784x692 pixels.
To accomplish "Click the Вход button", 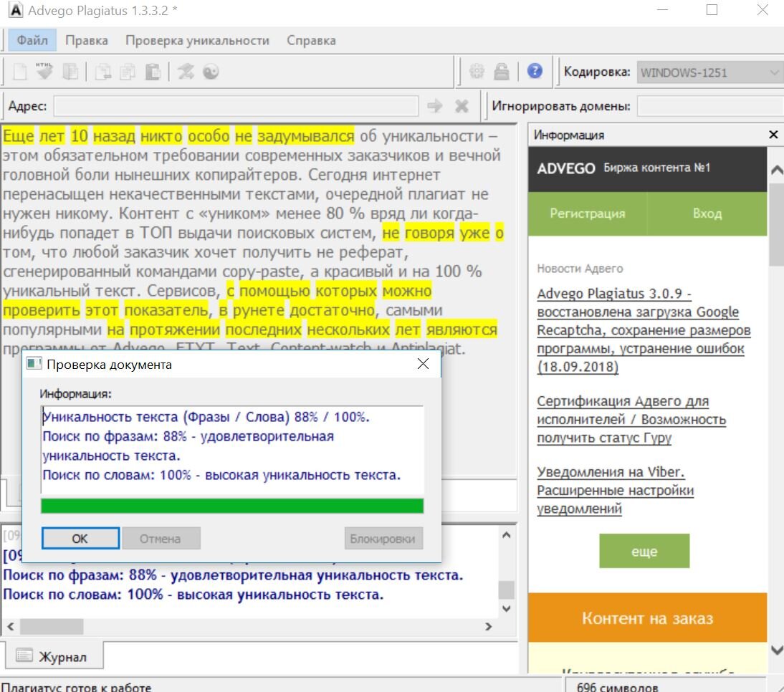I will (x=707, y=213).
